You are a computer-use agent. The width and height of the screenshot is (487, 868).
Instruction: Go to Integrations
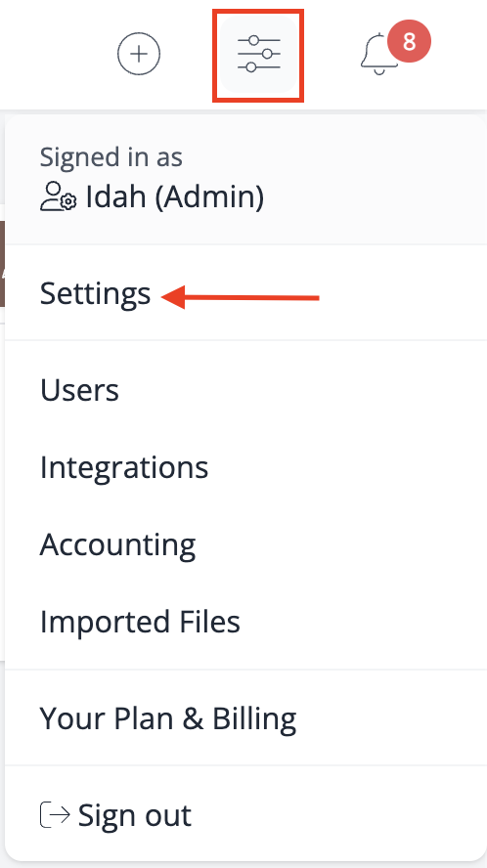coord(124,468)
